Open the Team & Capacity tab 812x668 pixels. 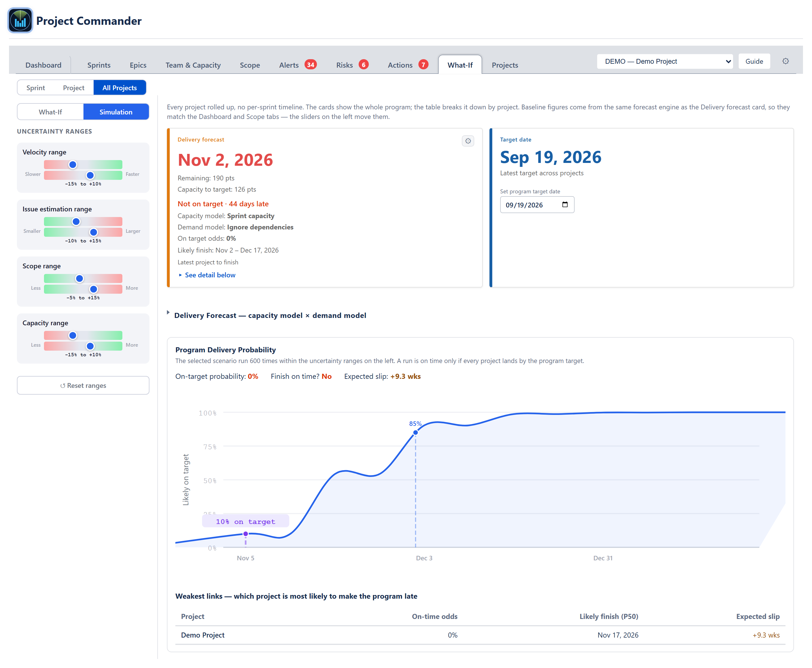pos(193,65)
